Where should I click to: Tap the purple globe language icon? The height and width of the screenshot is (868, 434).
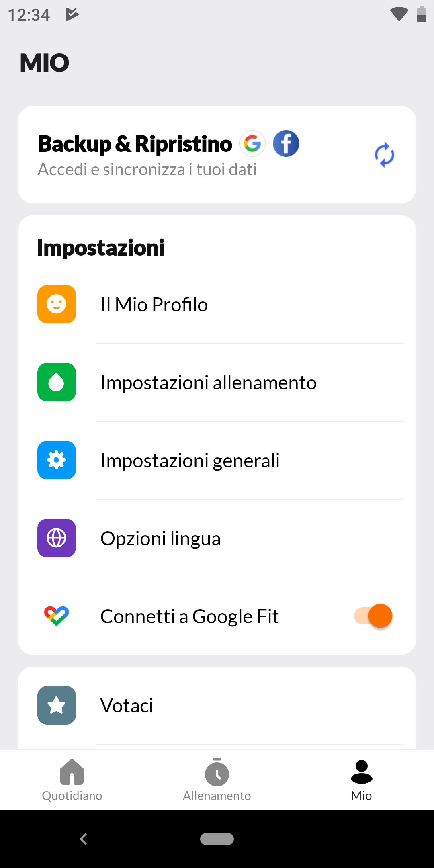[57, 538]
